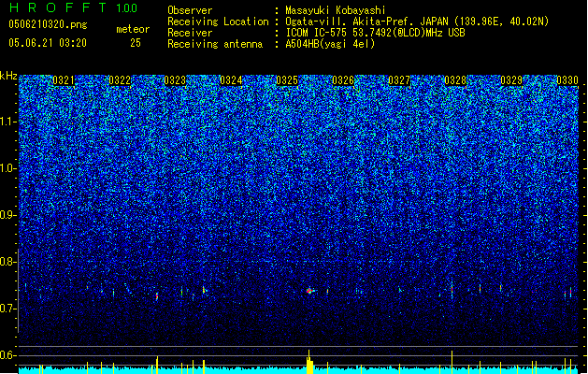The image size is (588, 374).
Task: Click the meteor count value 25
Action: [136, 43]
